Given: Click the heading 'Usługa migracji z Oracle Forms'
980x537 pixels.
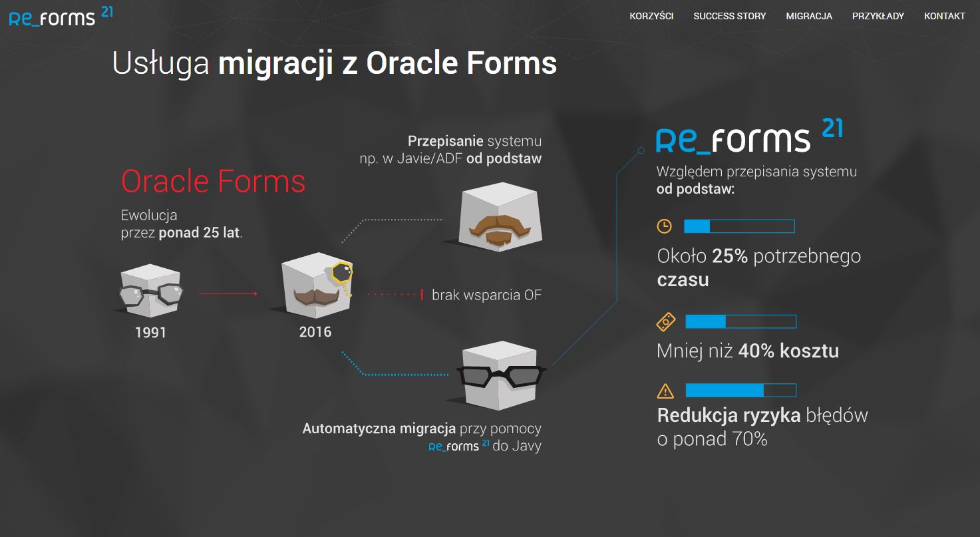Looking at the screenshot, I should pyautogui.click(x=334, y=64).
